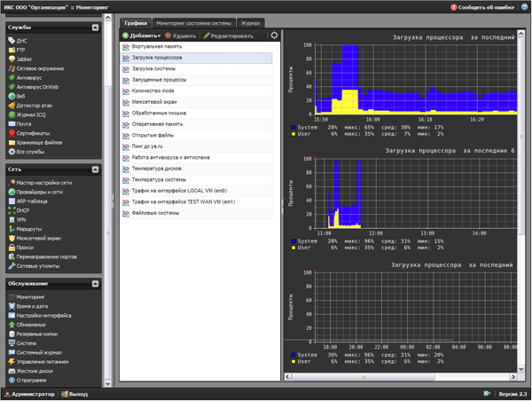The width and height of the screenshot is (532, 401).
Task: Click the help question mark icon
Action: point(524,6)
